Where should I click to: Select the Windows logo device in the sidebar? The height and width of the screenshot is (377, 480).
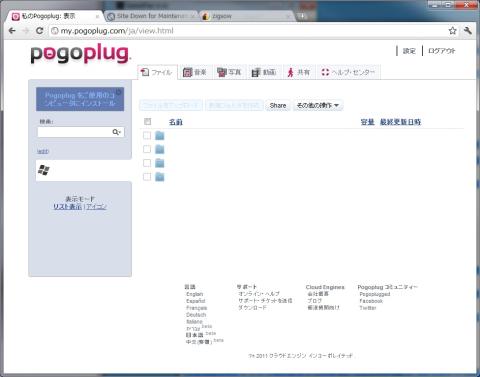[44, 170]
